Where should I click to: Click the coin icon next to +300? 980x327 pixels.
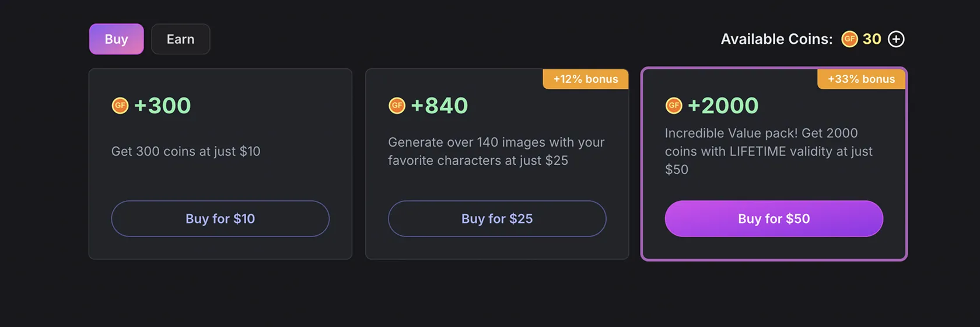point(120,106)
